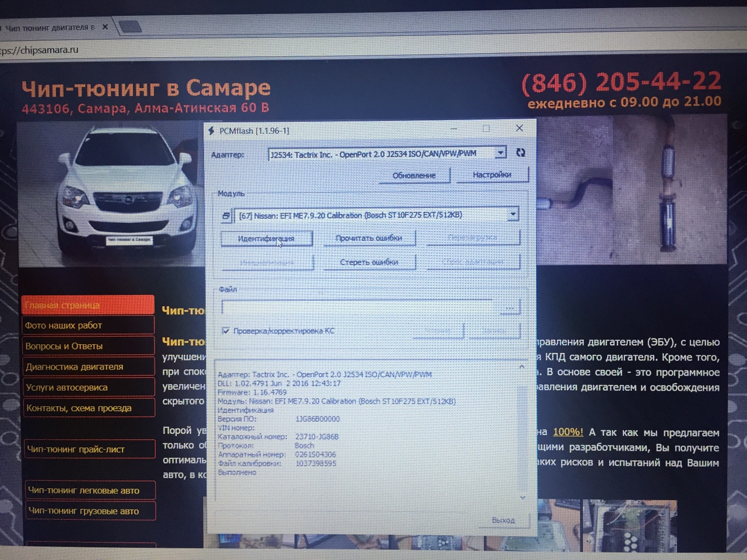This screenshot has height=560, width=747.
Task: Click the exhaust pipe photo on website
Action: coord(631,190)
